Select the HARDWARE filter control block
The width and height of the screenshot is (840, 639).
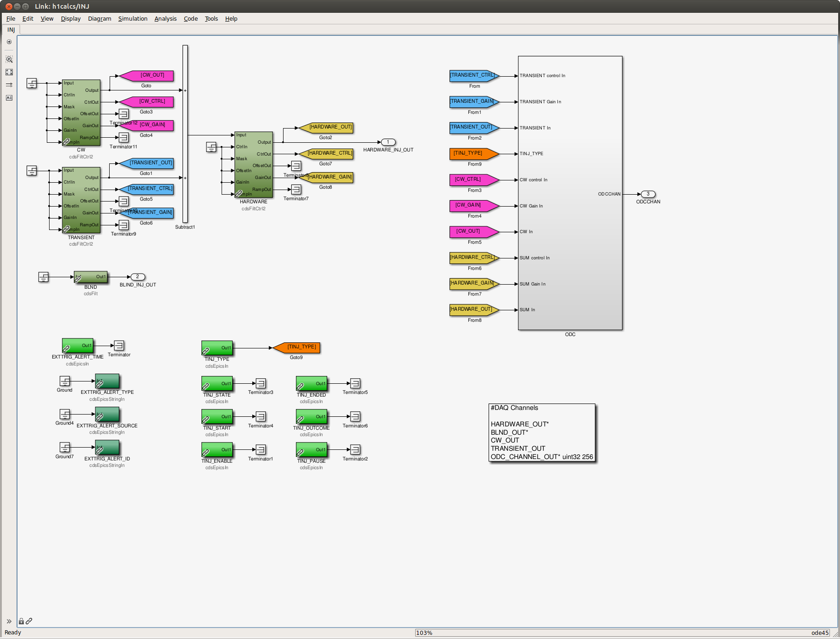254,165
